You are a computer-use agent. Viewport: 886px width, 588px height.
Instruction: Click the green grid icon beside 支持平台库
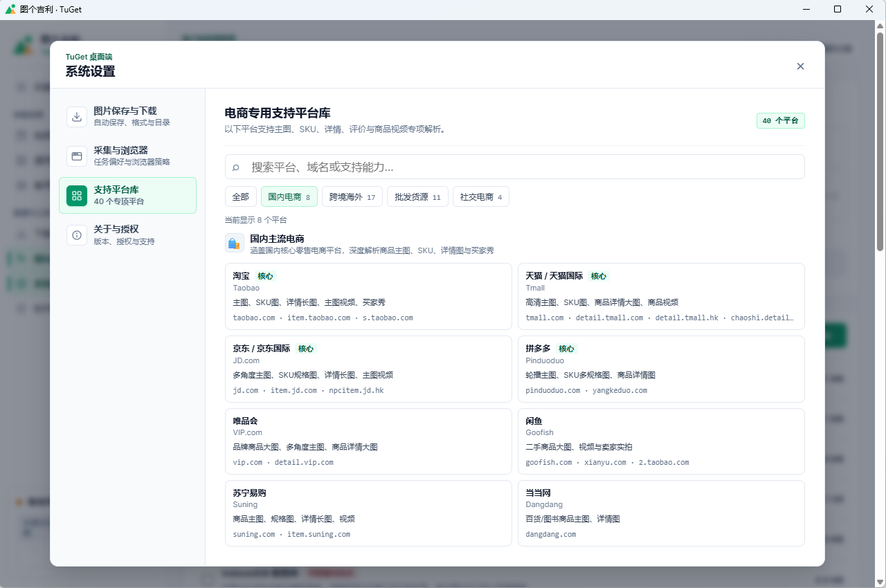pyautogui.click(x=77, y=195)
